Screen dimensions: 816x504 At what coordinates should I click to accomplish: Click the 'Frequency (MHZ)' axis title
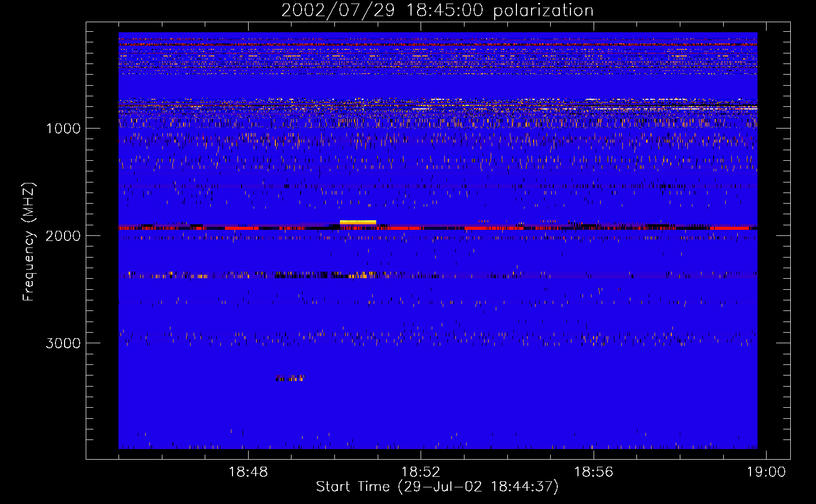(29, 242)
